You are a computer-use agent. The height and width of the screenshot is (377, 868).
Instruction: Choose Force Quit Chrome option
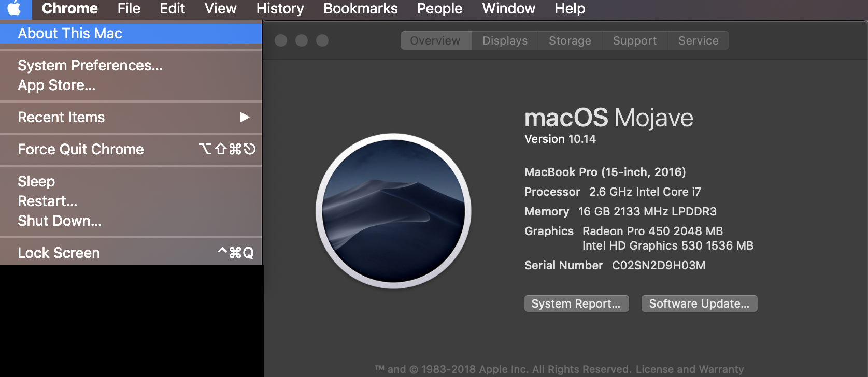click(x=81, y=150)
